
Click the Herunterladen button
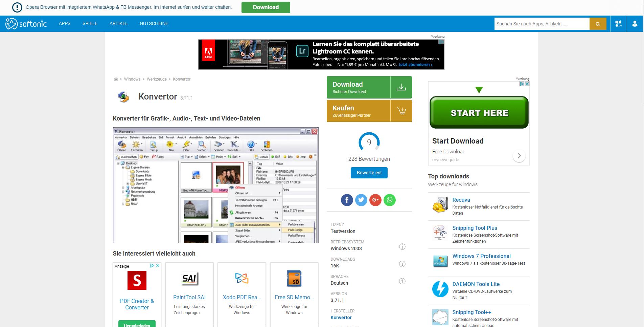pos(137,324)
